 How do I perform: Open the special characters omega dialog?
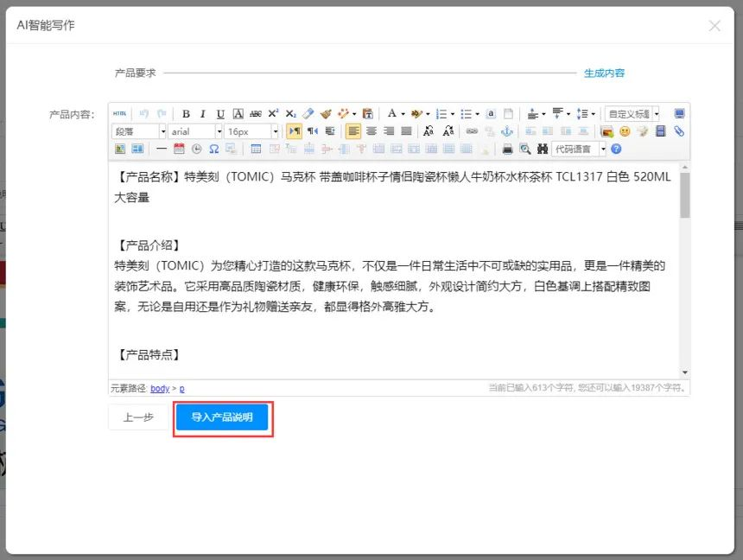(214, 149)
